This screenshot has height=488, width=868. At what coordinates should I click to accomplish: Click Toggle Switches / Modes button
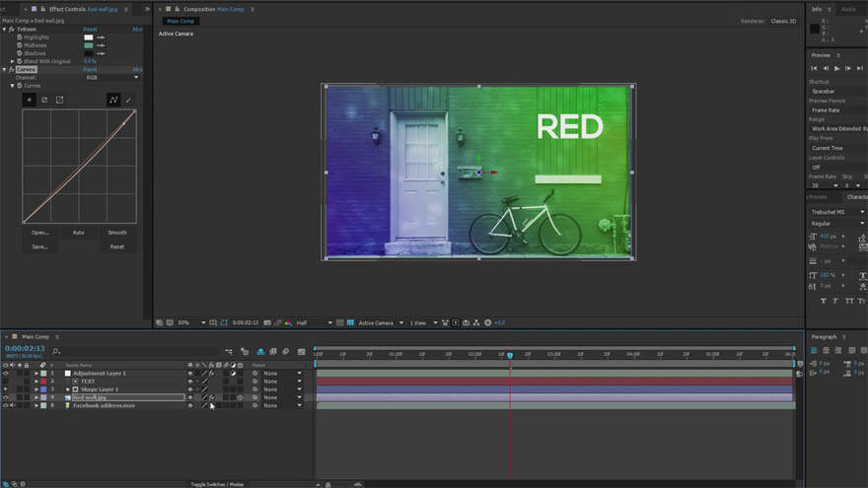point(217,484)
